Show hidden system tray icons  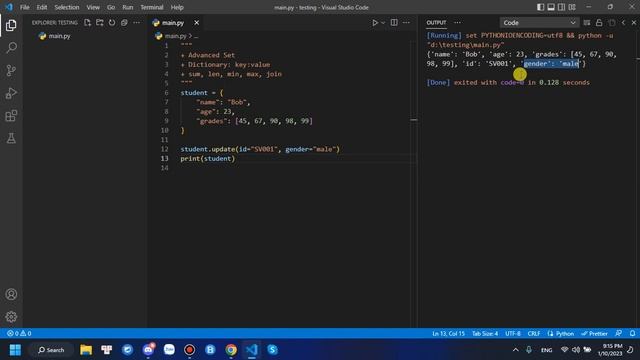[x=516, y=350]
